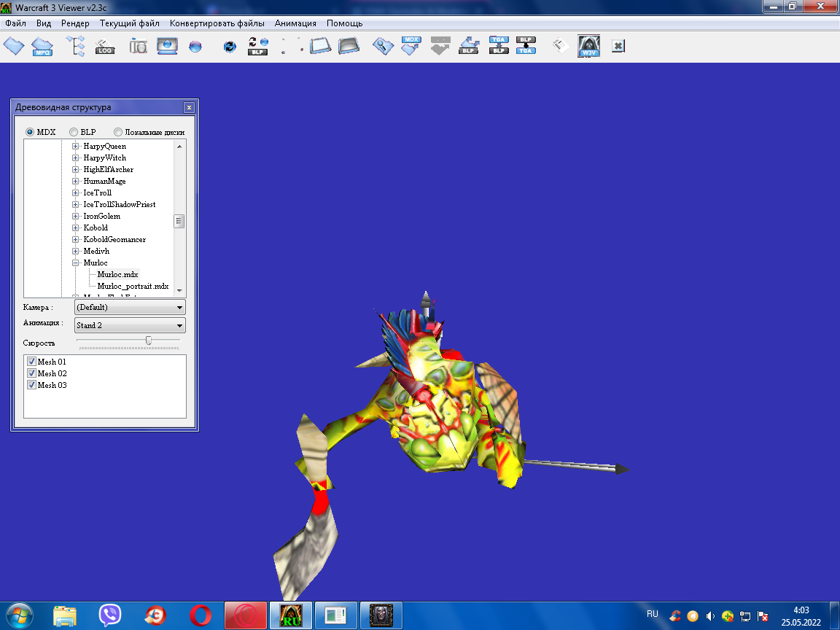Click the W3V hooded figure icon
Viewport: 840px width, 630px height.
click(588, 46)
